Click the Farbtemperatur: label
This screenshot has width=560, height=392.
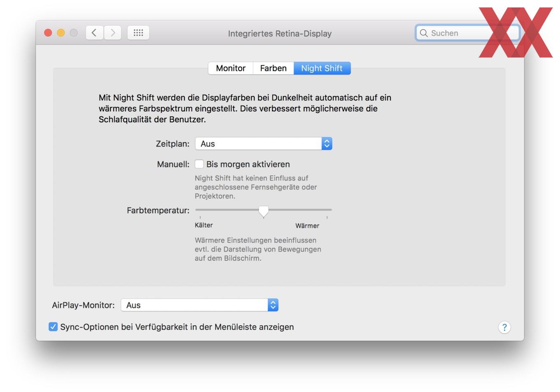click(158, 210)
